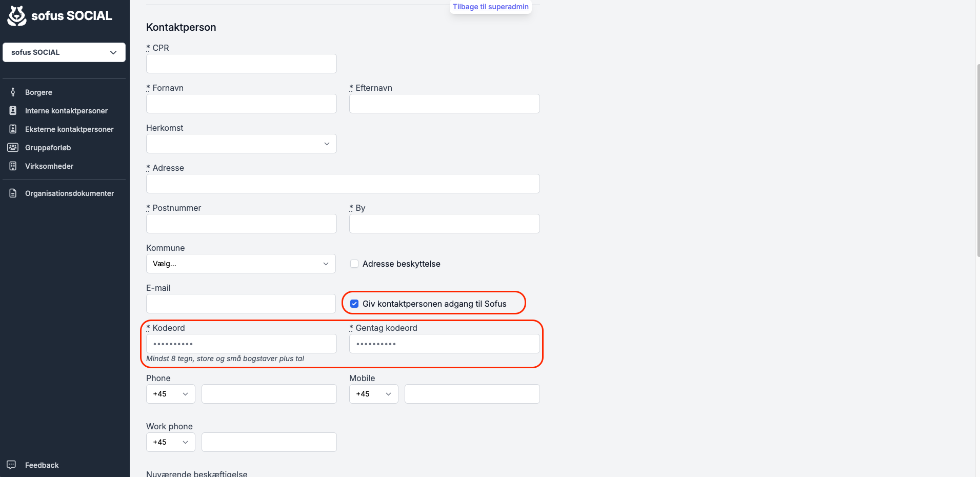The height and width of the screenshot is (477, 980).
Task: Open the Feedback link in sidebar
Action: 42,465
